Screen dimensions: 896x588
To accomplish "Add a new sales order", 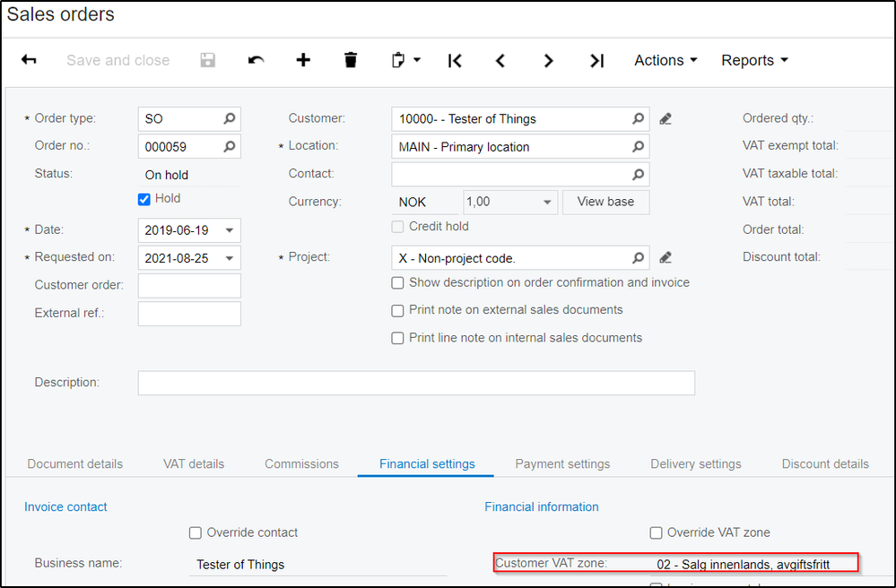I will tap(303, 60).
